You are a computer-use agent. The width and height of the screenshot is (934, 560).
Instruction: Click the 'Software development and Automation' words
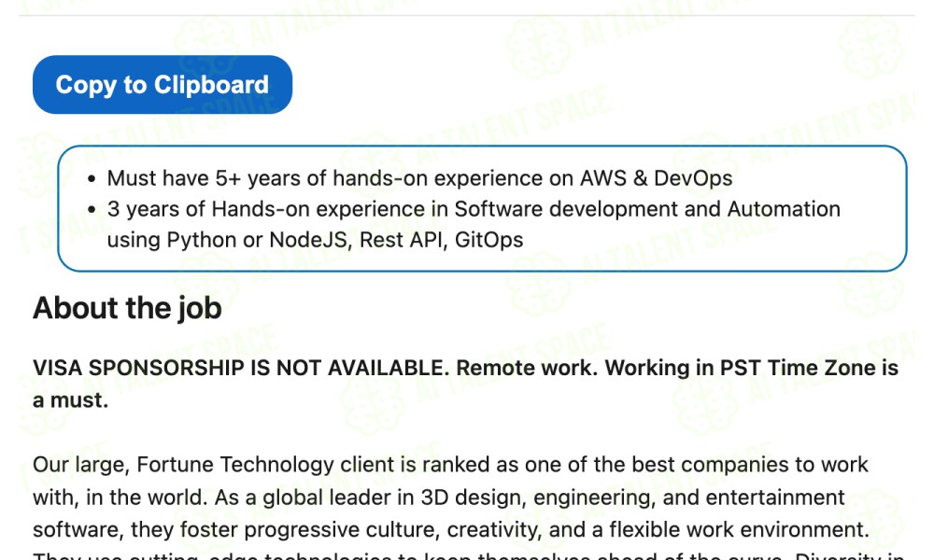[x=647, y=209]
